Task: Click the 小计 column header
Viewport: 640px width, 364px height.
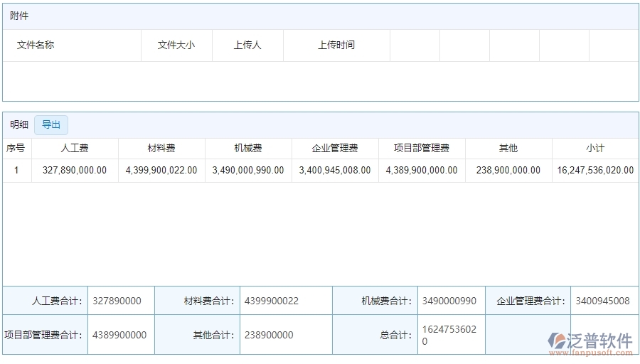Action: [x=595, y=149]
